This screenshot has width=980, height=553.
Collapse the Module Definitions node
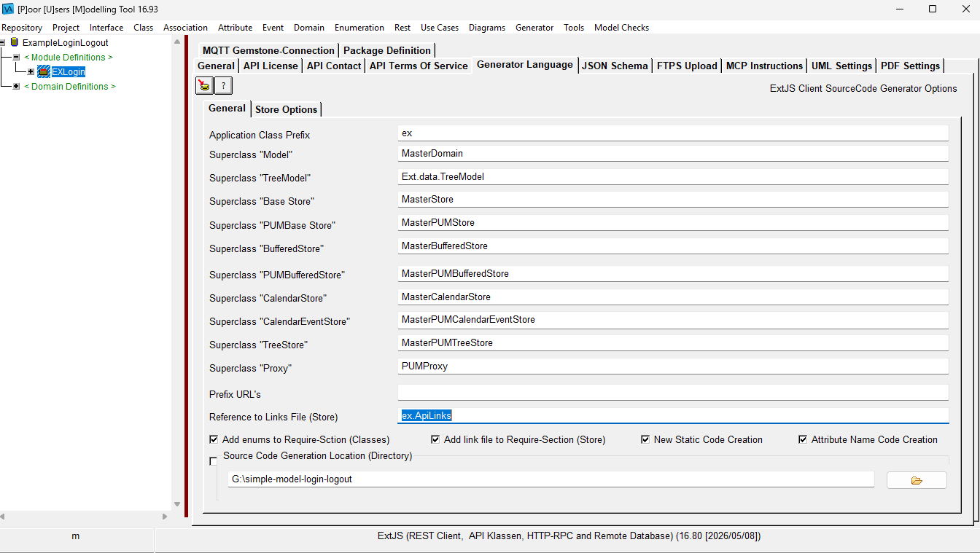[x=16, y=57]
